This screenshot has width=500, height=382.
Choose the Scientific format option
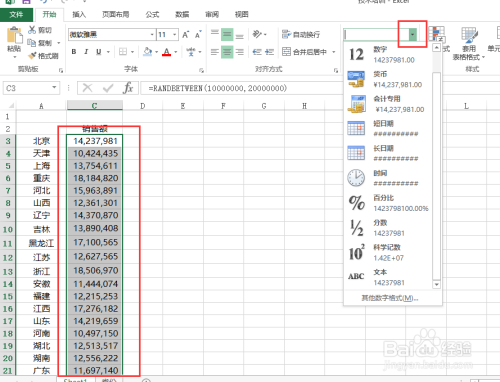[x=388, y=252]
